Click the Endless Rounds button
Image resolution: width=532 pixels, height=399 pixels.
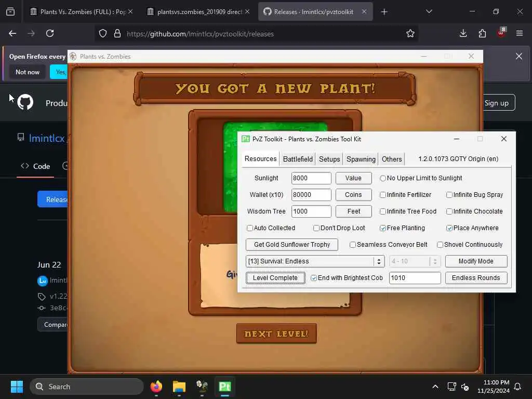pyautogui.click(x=476, y=278)
